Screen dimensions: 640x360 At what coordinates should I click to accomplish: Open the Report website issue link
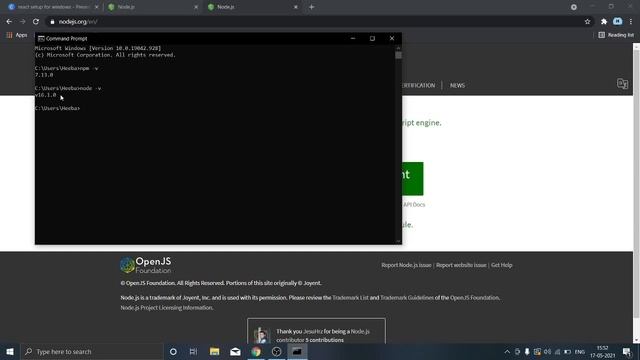pos(461,265)
